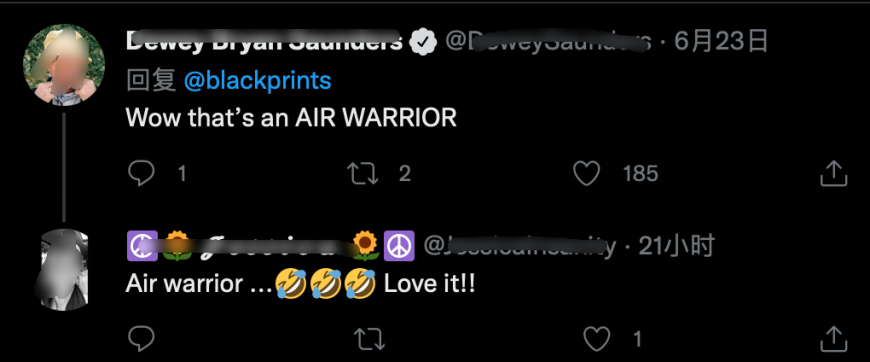The image size is (870, 362).
Task: Share the AIR WARRIOR tweet
Action: [833, 174]
